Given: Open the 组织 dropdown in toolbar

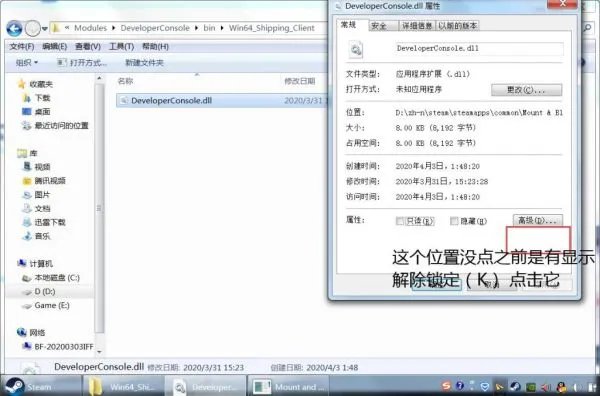Looking at the screenshot, I should 26,62.
